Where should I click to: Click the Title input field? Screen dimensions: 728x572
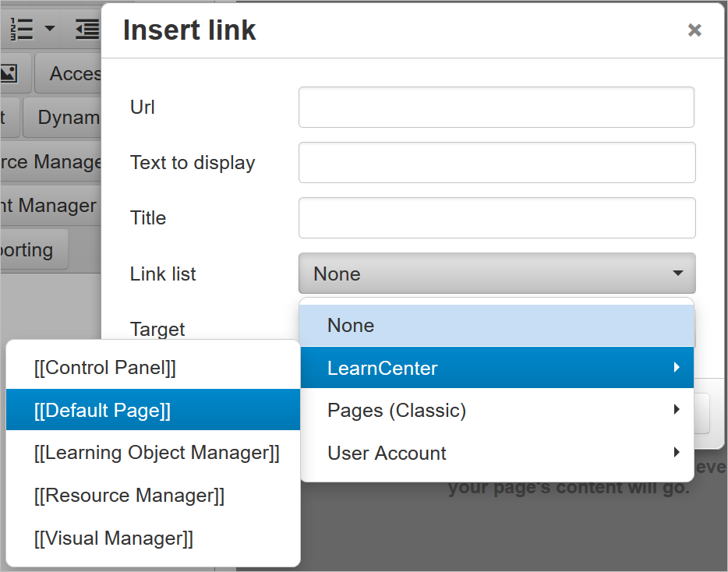pos(497,217)
